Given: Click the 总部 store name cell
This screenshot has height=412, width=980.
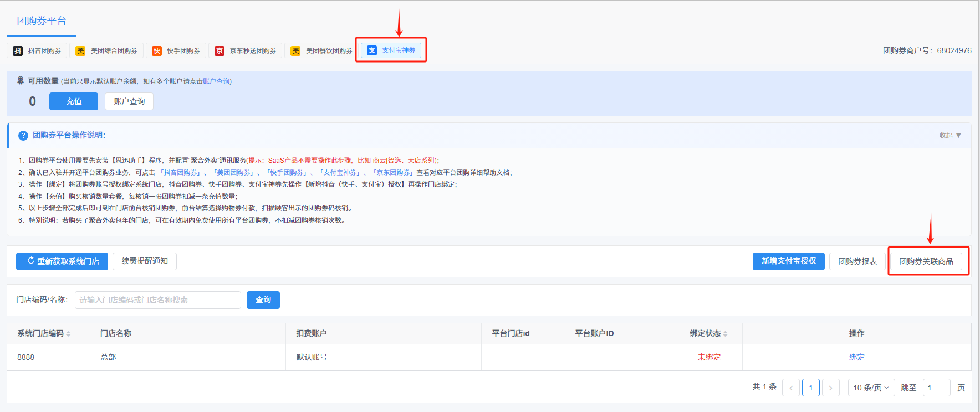Looking at the screenshot, I should (108, 357).
